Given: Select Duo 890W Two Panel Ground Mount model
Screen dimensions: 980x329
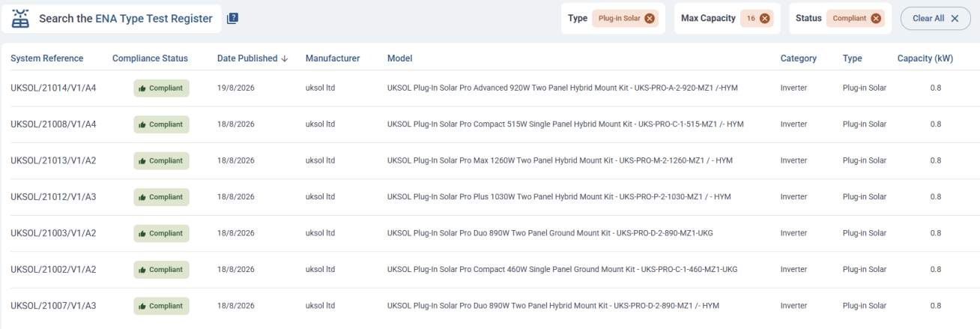Looking at the screenshot, I should click(x=550, y=233).
